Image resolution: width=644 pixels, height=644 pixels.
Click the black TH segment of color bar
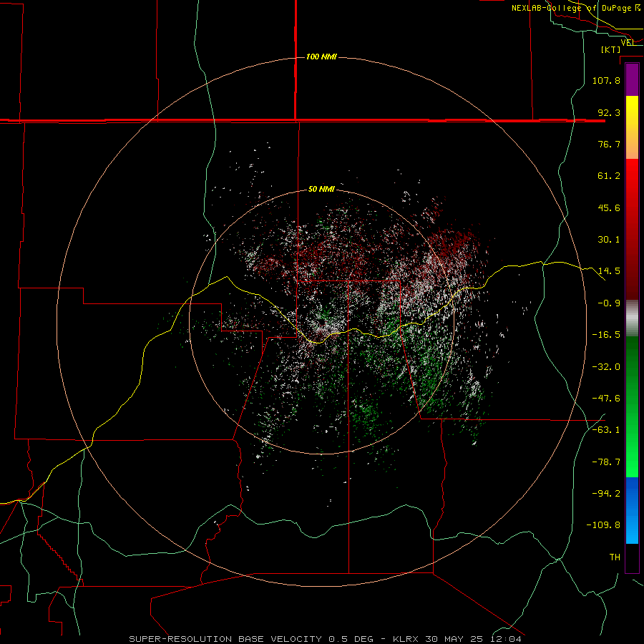tap(632, 557)
